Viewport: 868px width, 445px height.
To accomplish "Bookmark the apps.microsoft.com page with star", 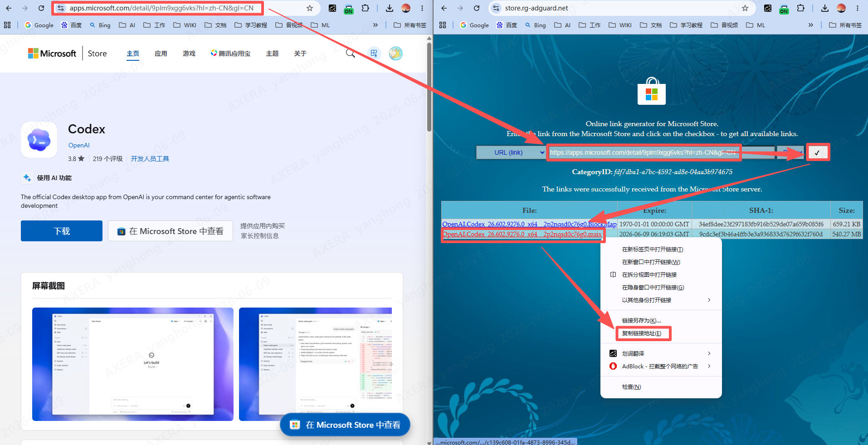I will 310,8.
